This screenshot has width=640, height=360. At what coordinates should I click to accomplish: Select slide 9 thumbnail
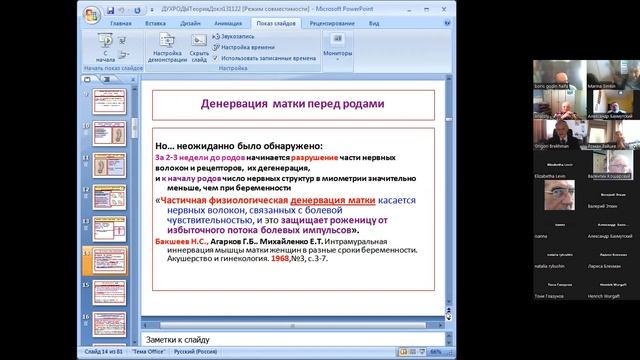109,101
